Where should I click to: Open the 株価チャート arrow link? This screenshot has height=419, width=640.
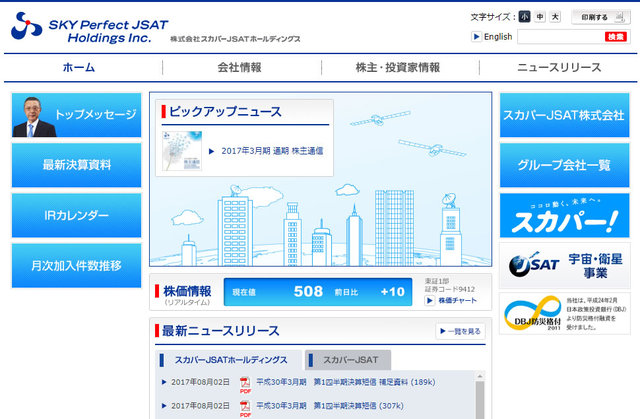pos(454,300)
